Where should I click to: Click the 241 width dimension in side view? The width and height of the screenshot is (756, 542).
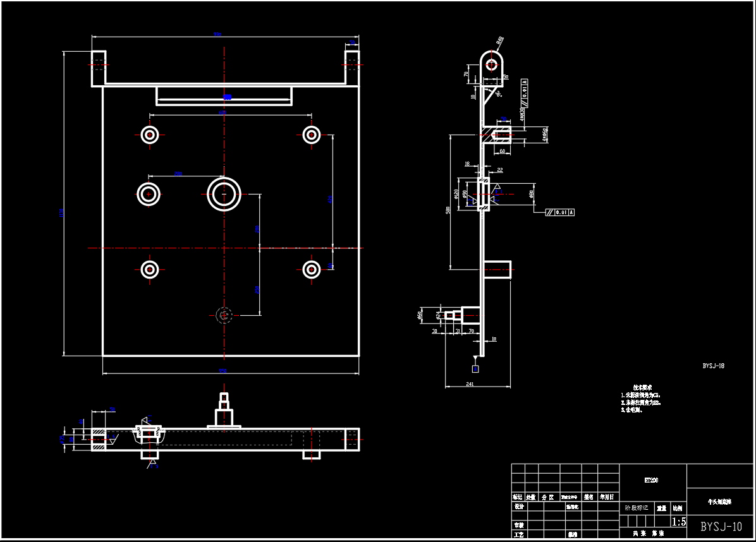[470, 383]
